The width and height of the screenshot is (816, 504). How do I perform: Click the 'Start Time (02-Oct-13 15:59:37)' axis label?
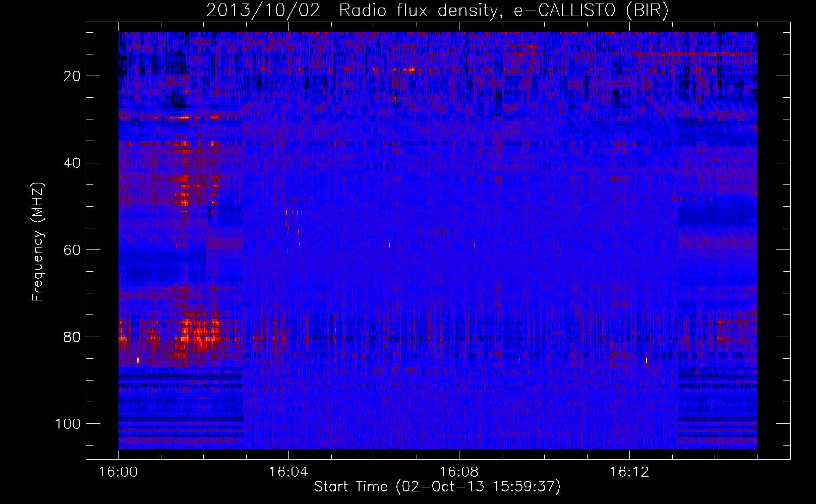[x=437, y=487]
